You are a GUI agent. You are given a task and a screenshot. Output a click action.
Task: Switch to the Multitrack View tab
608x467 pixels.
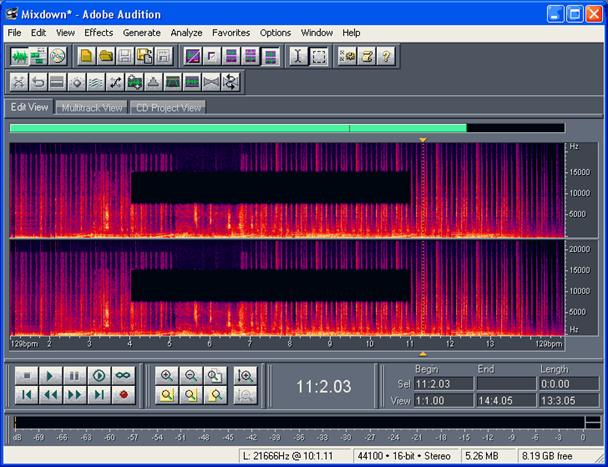click(92, 107)
